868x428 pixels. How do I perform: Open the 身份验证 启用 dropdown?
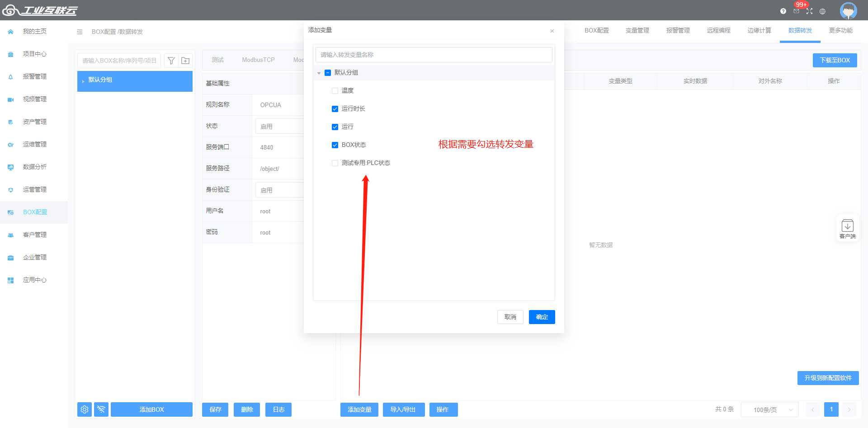tap(279, 190)
